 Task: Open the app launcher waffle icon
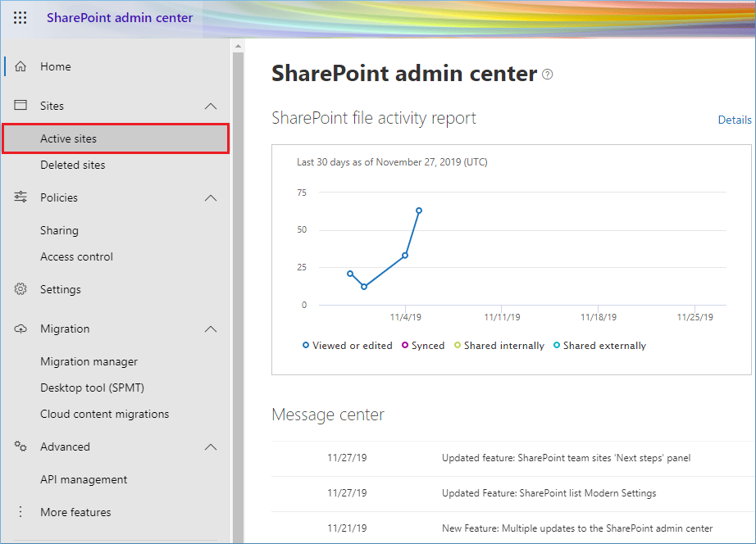tap(20, 18)
